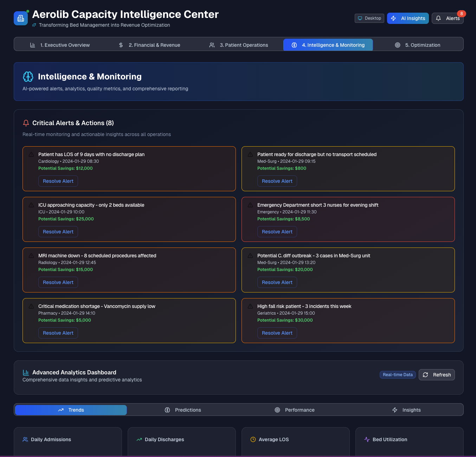Click the bar chart icon on Advanced Analytics Dashboard
Viewport: 476px width, 457px height.
point(26,372)
